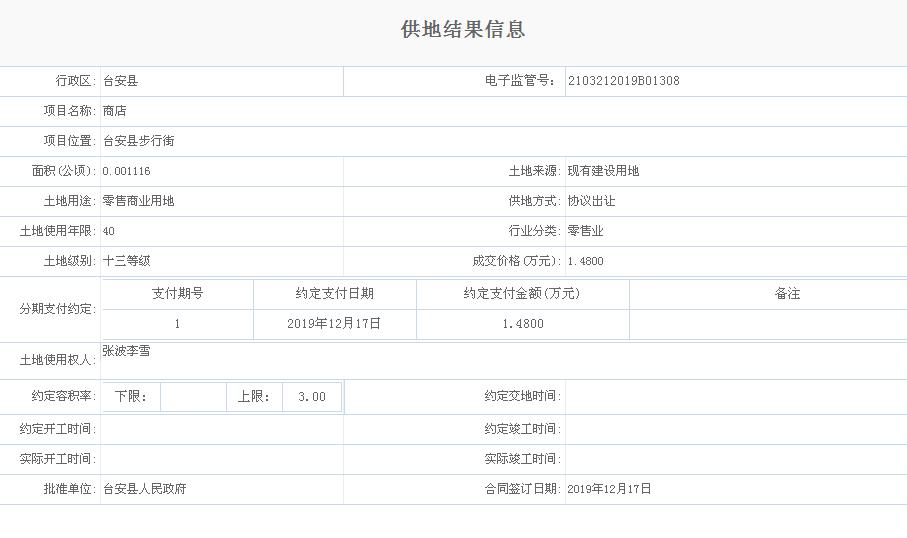This screenshot has width=907, height=538.
Task: Click the payment date cell 2019年12月17日
Action: 334,324
